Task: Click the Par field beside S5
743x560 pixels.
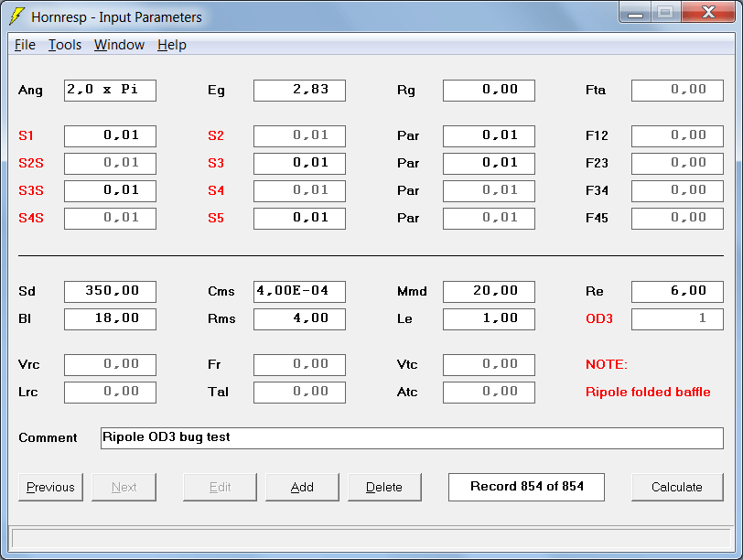Action: tap(489, 219)
